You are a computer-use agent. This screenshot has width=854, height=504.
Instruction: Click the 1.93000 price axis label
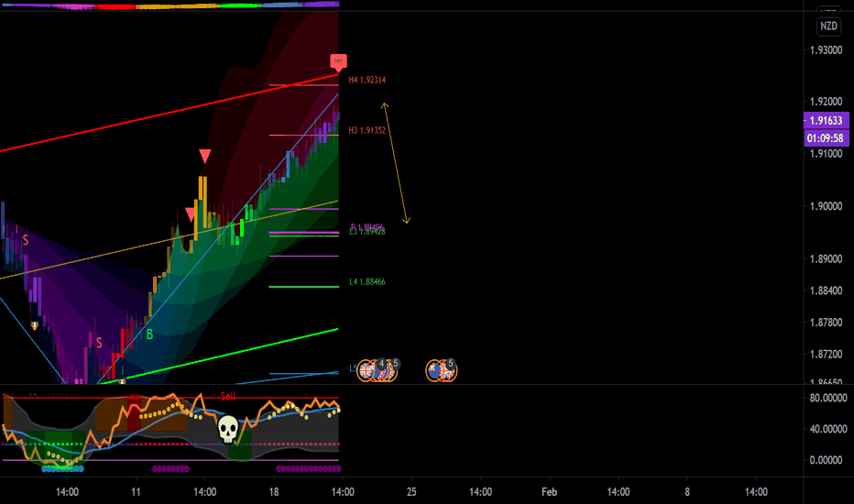click(x=826, y=50)
